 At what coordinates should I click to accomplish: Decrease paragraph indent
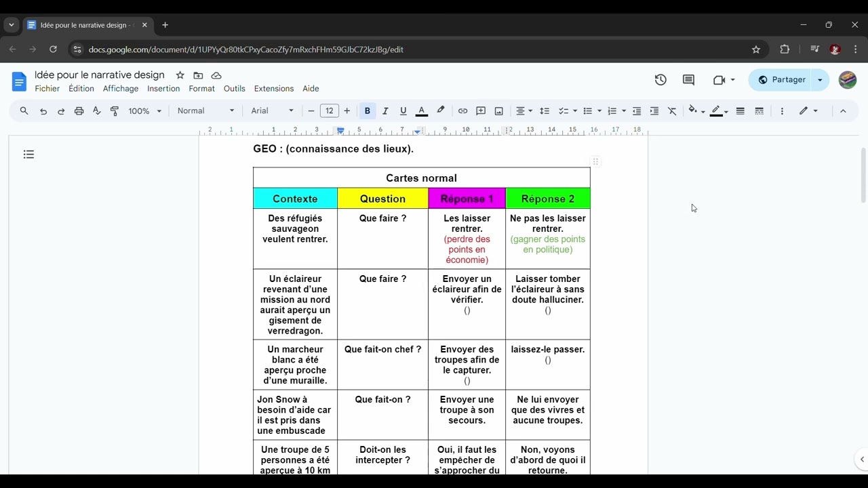pos(637,111)
